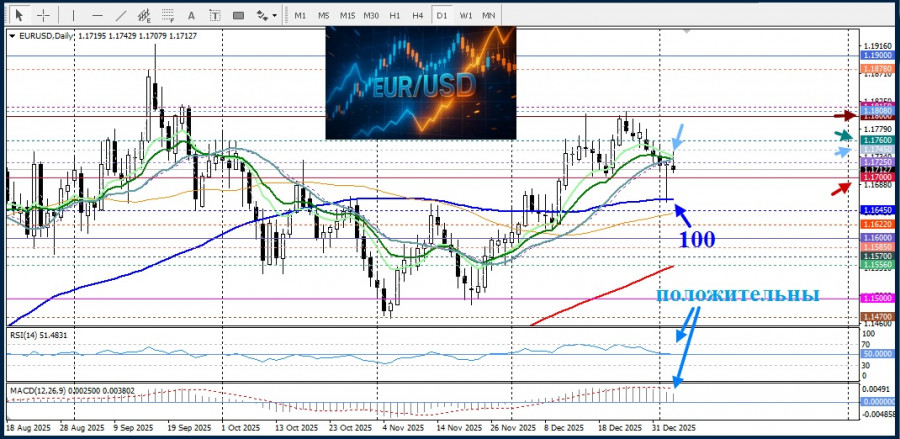Click the 1.16000 price level label

[x=878, y=238]
